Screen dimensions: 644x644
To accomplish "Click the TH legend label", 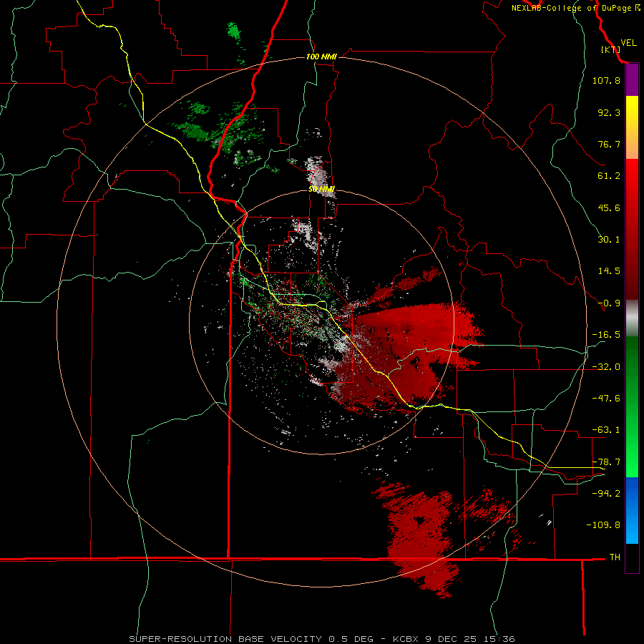I will click(615, 557).
